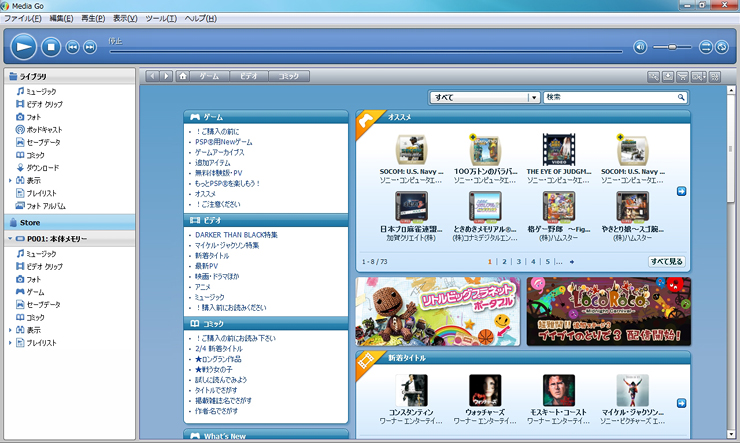The width and height of the screenshot is (740, 443).
Task: Open Podcast (ポッドキャスト) in the library
Action: pyautogui.click(x=43, y=129)
